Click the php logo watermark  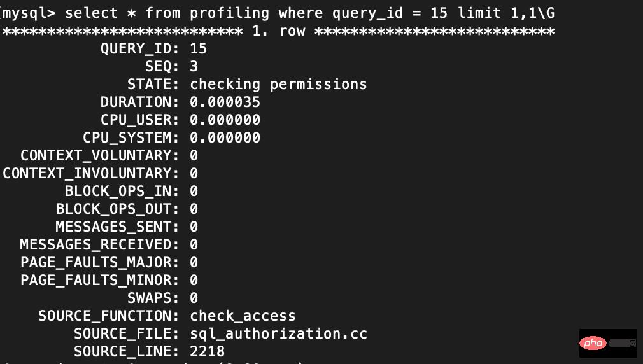coord(593,343)
